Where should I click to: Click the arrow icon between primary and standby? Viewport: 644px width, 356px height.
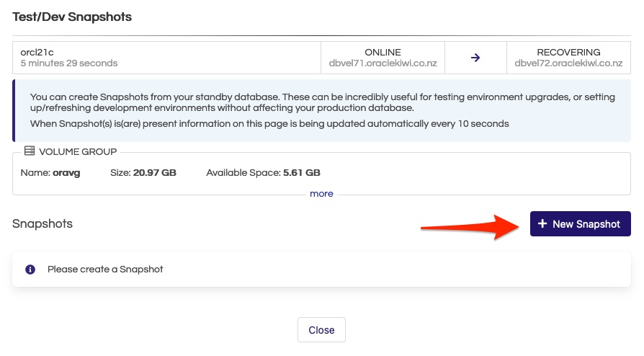[475, 58]
